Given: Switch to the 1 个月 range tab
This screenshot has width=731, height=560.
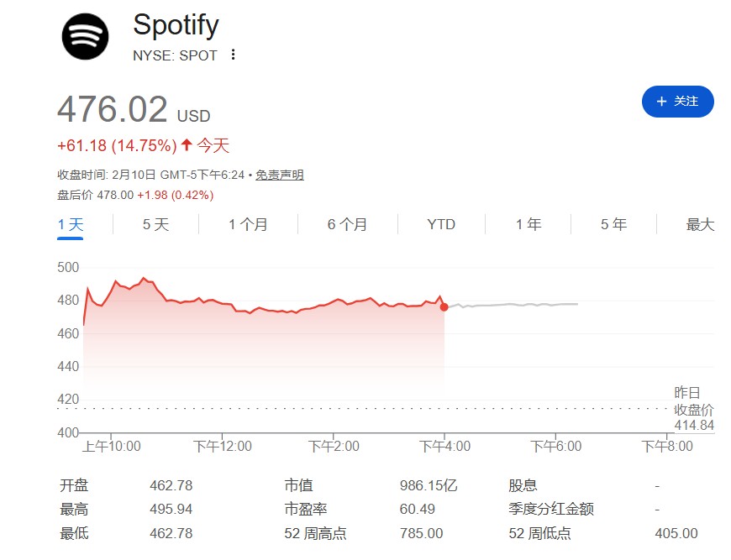Looking at the screenshot, I should pos(248,224).
